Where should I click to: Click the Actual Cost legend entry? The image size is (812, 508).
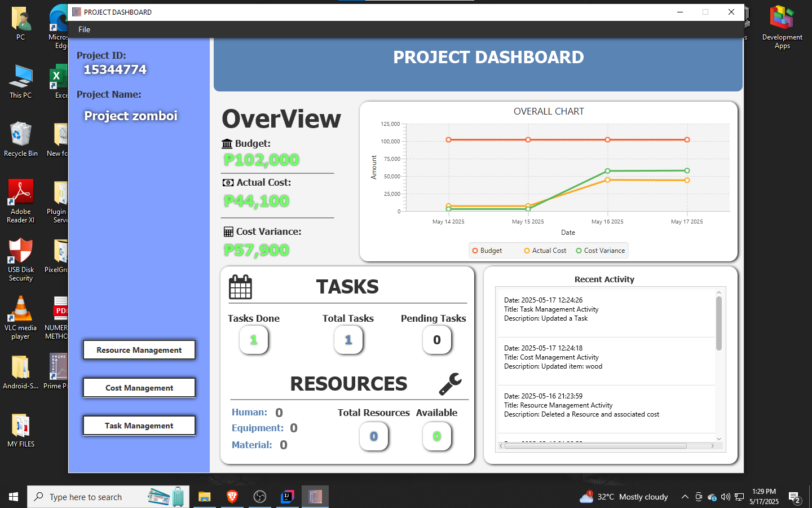[x=545, y=251]
